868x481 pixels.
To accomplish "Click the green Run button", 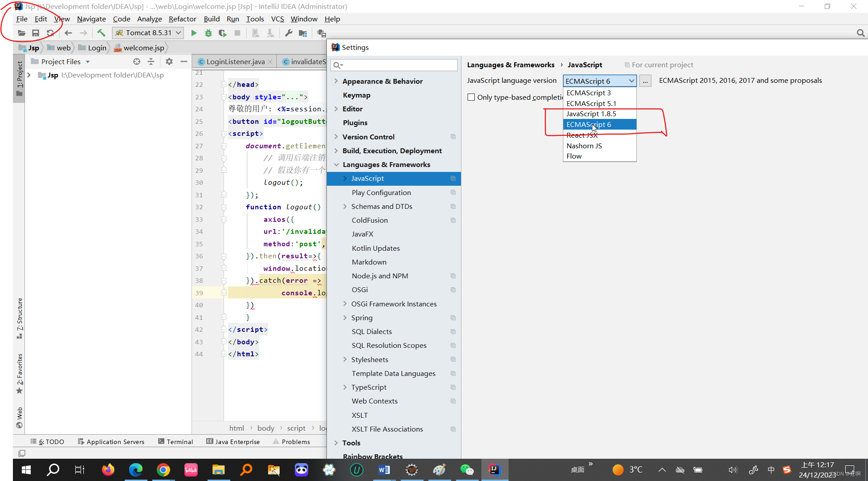I will pyautogui.click(x=194, y=33).
